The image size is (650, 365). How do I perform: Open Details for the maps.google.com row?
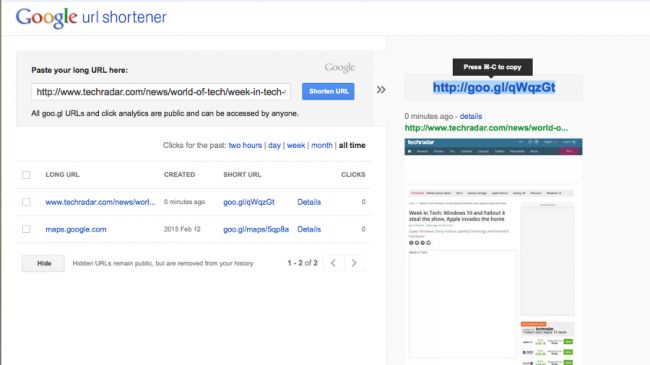tap(309, 229)
